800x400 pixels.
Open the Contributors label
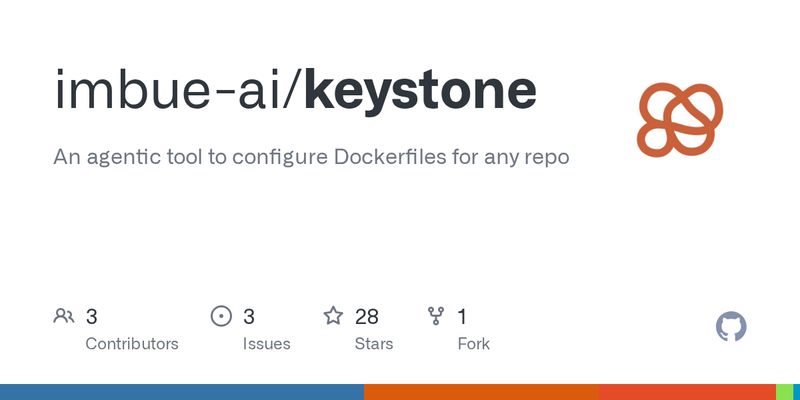point(132,344)
